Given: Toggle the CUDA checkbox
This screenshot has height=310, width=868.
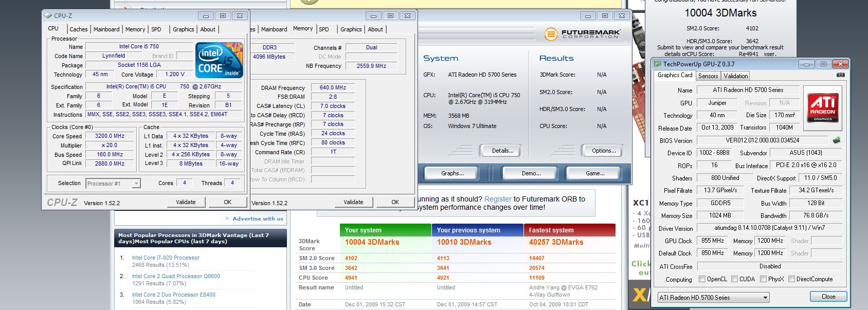Looking at the screenshot, I should [x=734, y=279].
